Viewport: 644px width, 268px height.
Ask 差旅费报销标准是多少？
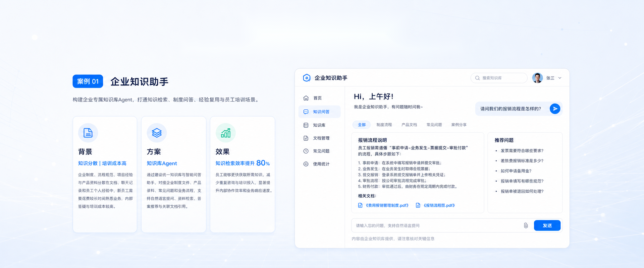coord(522,161)
